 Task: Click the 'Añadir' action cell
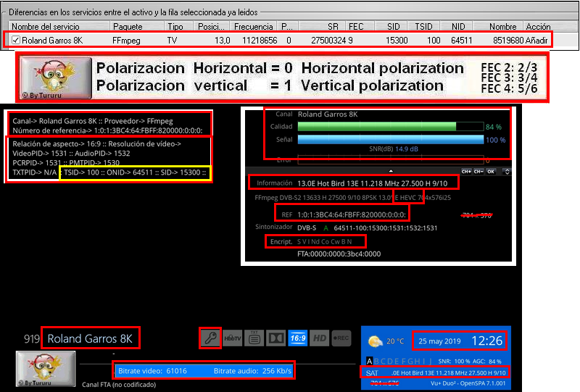[x=536, y=41]
